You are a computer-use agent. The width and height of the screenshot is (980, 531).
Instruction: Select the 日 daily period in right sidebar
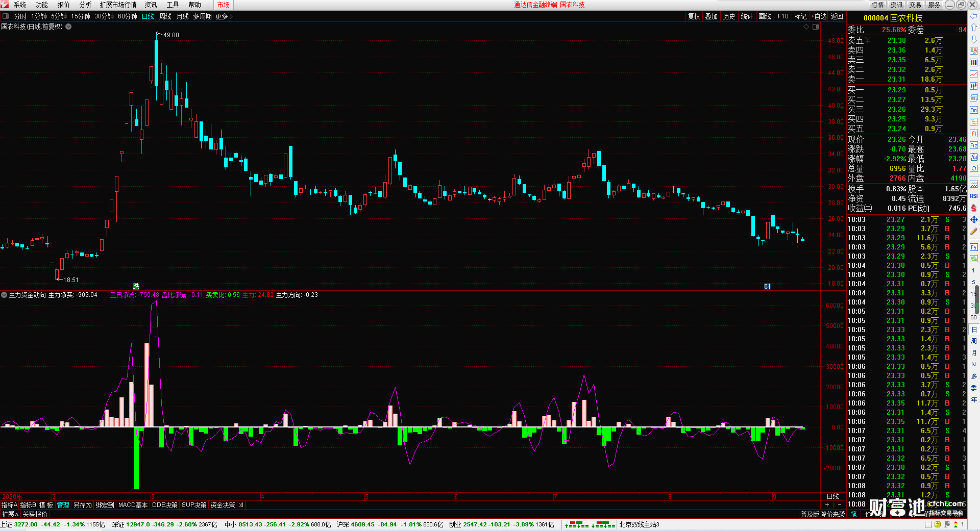(x=973, y=330)
